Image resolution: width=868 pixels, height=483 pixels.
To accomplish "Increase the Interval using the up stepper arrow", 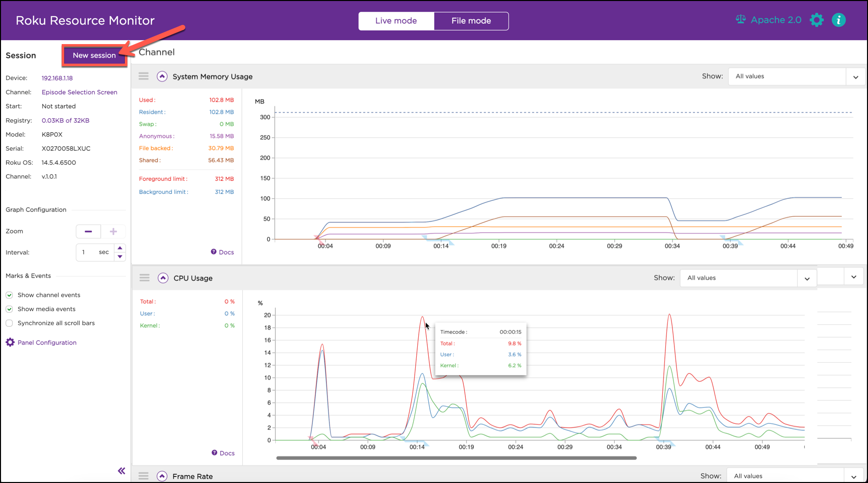I will coord(120,248).
